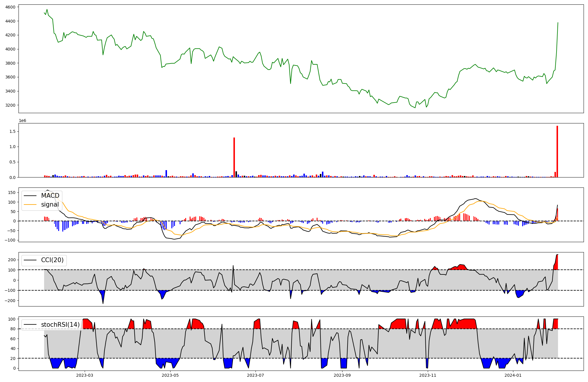Click the 200 tick on CCI axis
The image size is (588, 382).
[x=12, y=260]
